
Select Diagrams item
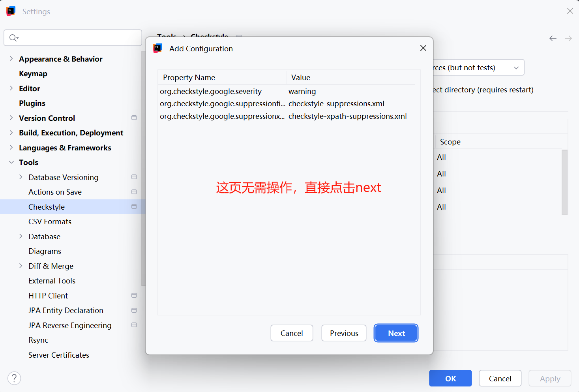pos(45,251)
